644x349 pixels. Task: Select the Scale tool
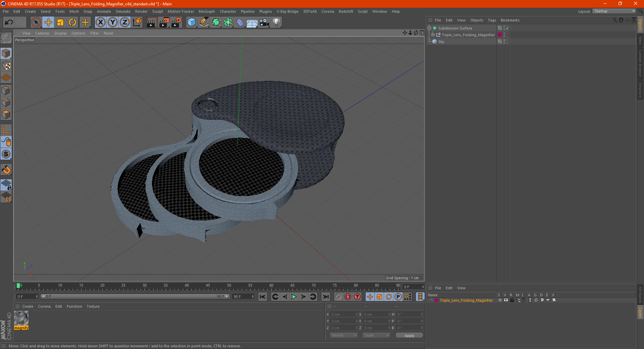[x=60, y=22]
